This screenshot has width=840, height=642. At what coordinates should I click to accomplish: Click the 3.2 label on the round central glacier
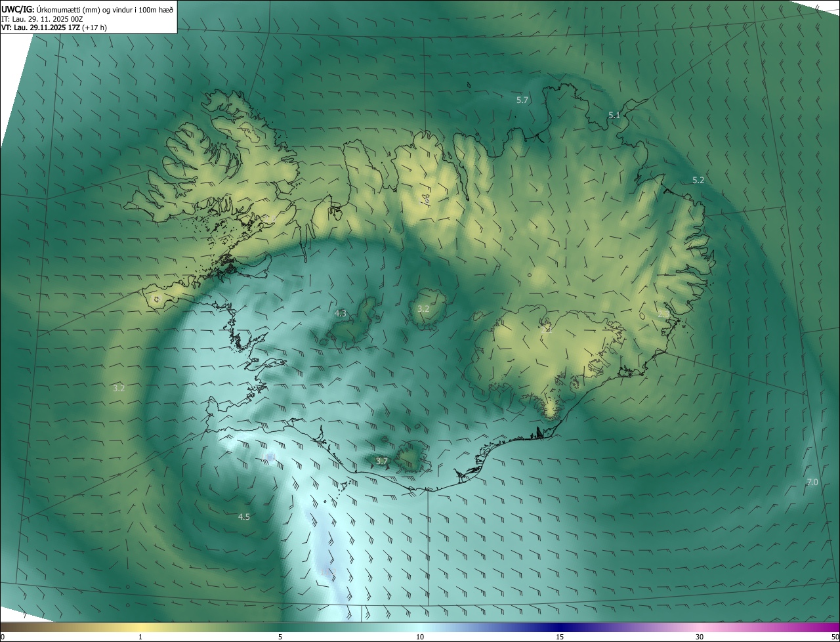(x=423, y=309)
